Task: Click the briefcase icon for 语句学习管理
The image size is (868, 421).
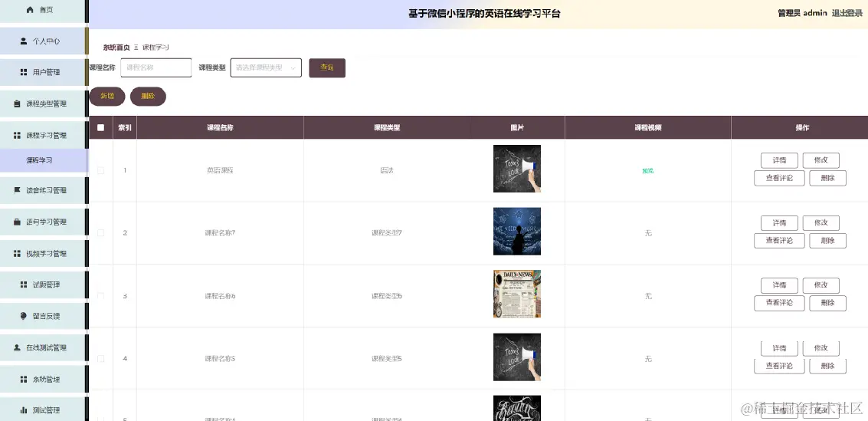Action: (x=17, y=222)
